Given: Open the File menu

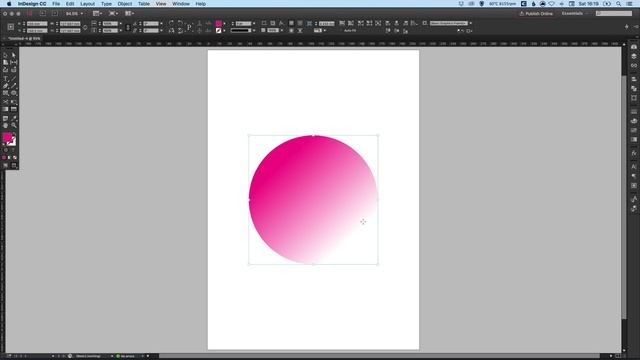Looking at the screenshot, I should point(56,4).
